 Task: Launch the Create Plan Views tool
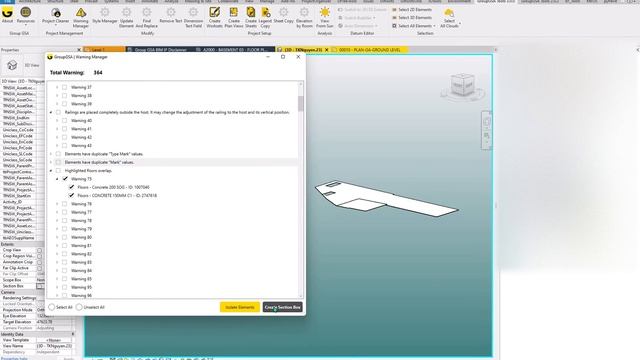click(234, 18)
